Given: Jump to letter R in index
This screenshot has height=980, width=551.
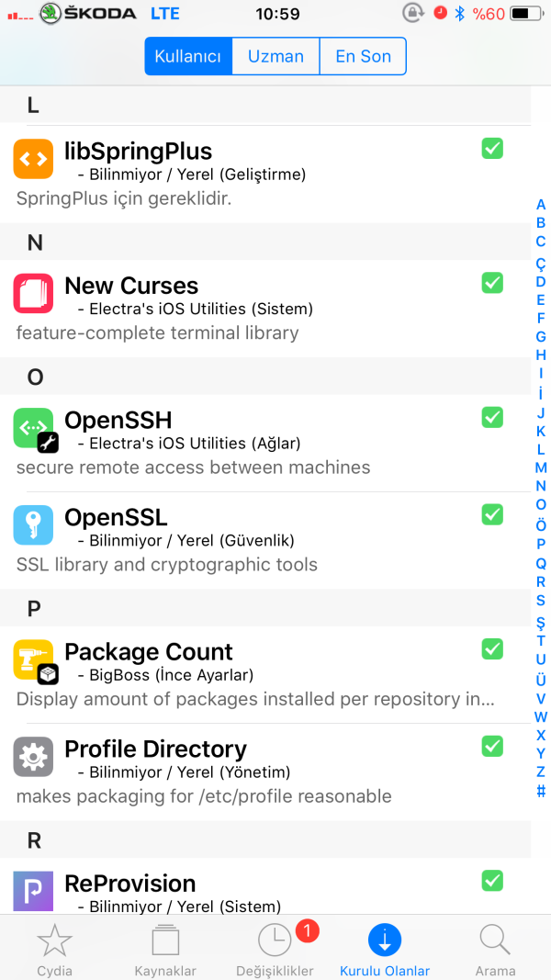Looking at the screenshot, I should pyautogui.click(x=541, y=581).
